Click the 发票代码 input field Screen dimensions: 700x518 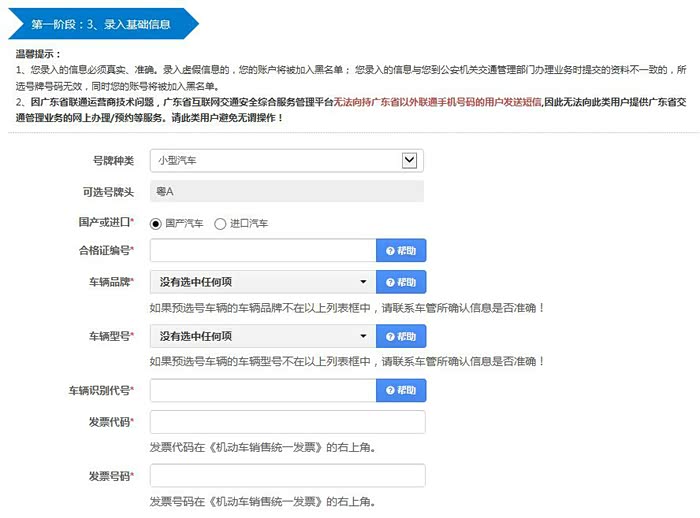[287, 422]
